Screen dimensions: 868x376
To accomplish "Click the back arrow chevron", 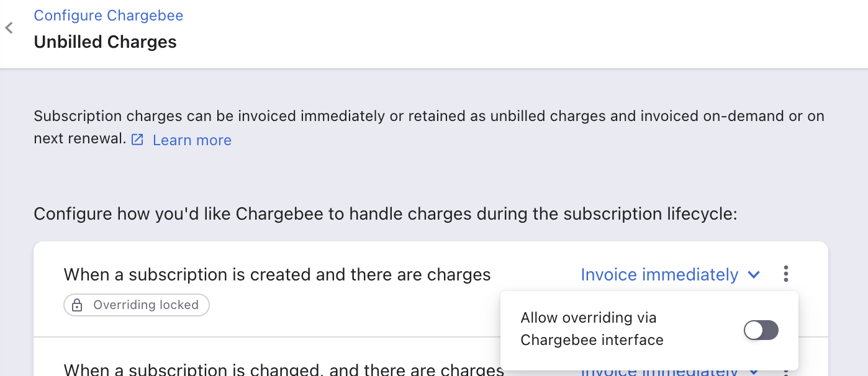I will click(9, 28).
